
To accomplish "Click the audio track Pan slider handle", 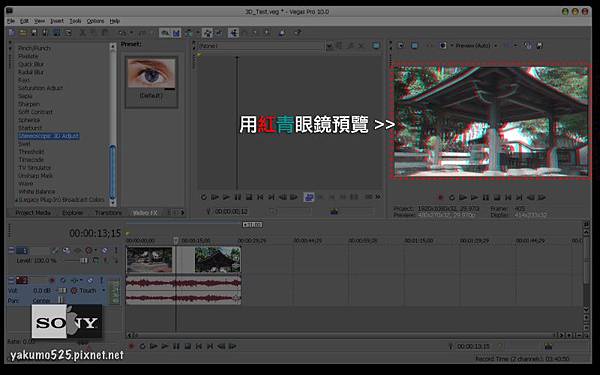I will coord(60,300).
